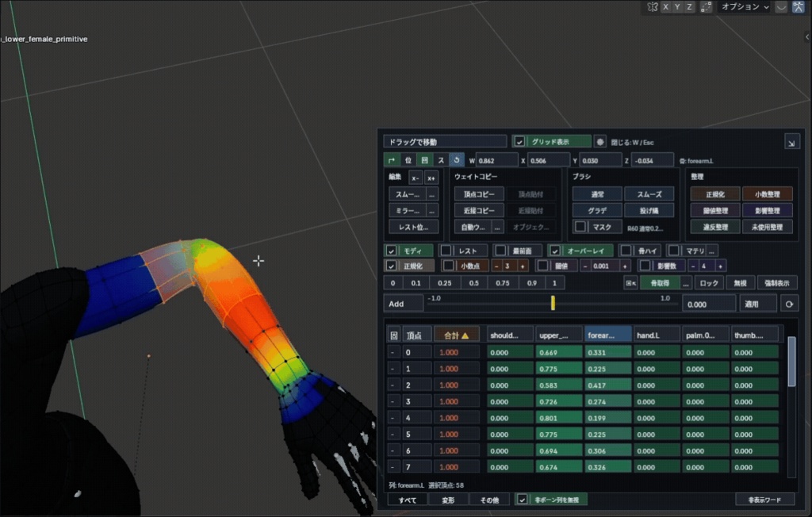Open options beside the 自動ウ... button
This screenshot has width=812, height=517.
[x=498, y=228]
